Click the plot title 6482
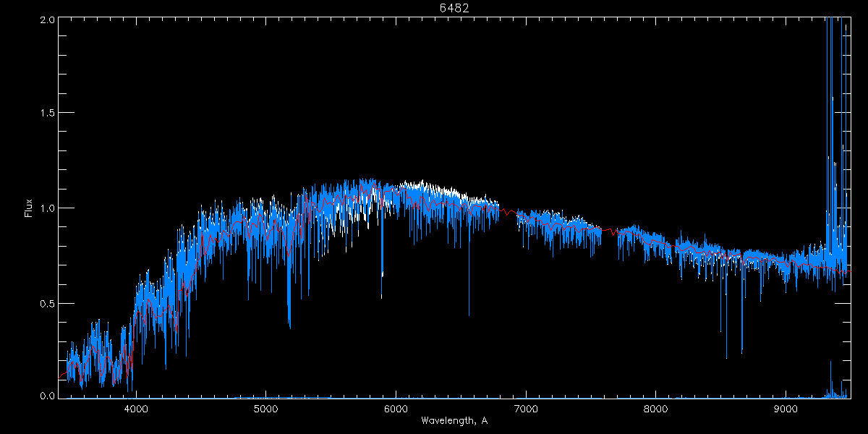 [456, 8]
